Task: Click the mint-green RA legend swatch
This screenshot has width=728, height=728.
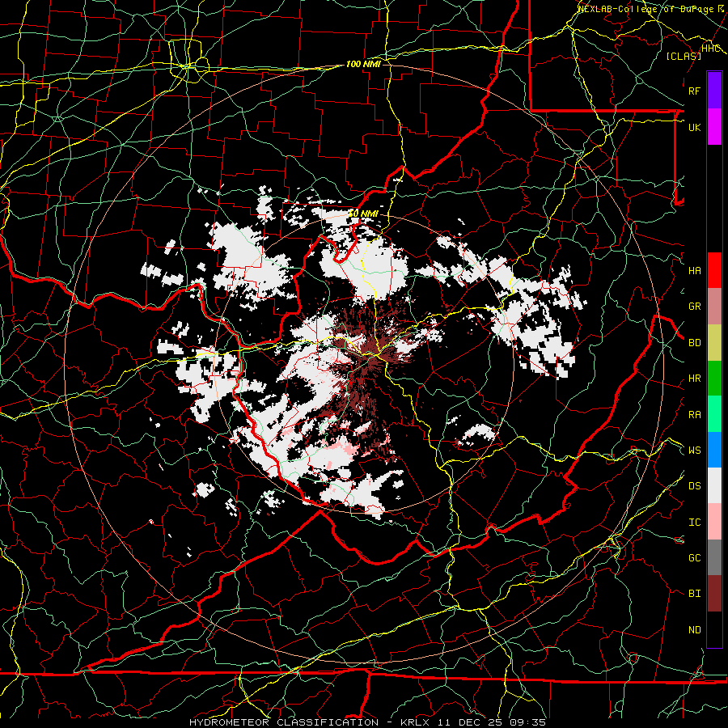Action: 714,414
